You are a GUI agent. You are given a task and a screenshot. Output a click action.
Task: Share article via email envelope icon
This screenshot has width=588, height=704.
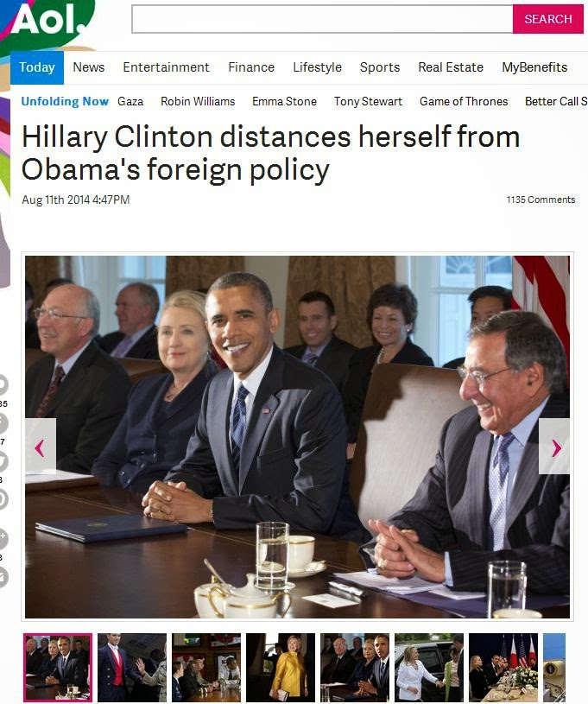(x=3, y=577)
